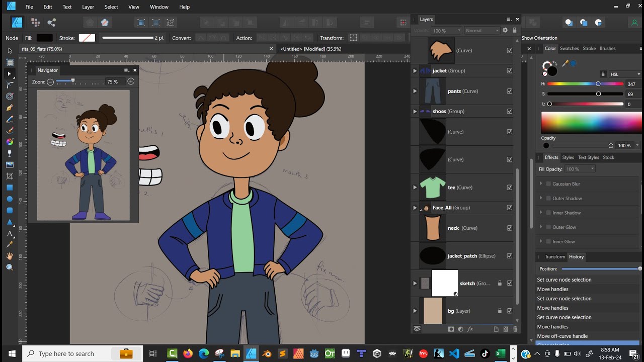Switch to the Swatches tab
644x362 pixels.
coord(570,48)
